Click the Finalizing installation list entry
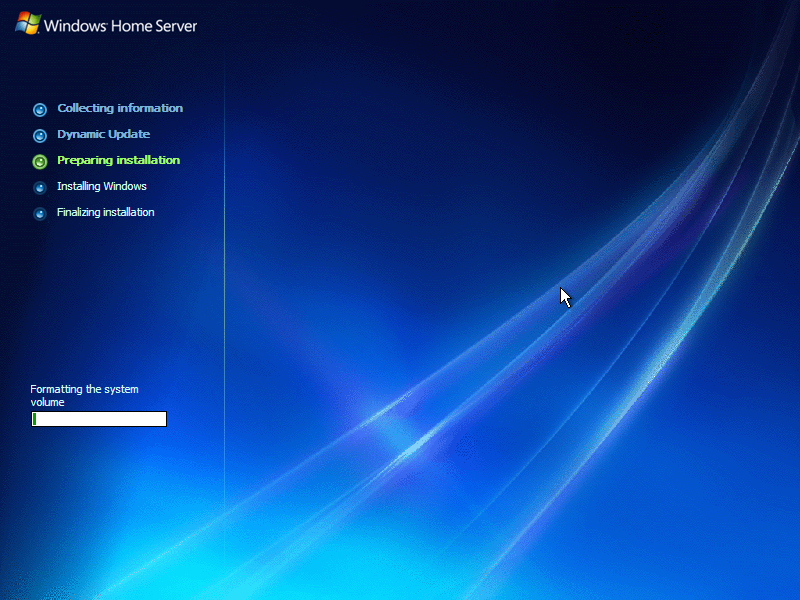Image resolution: width=800 pixels, height=600 pixels. (105, 212)
